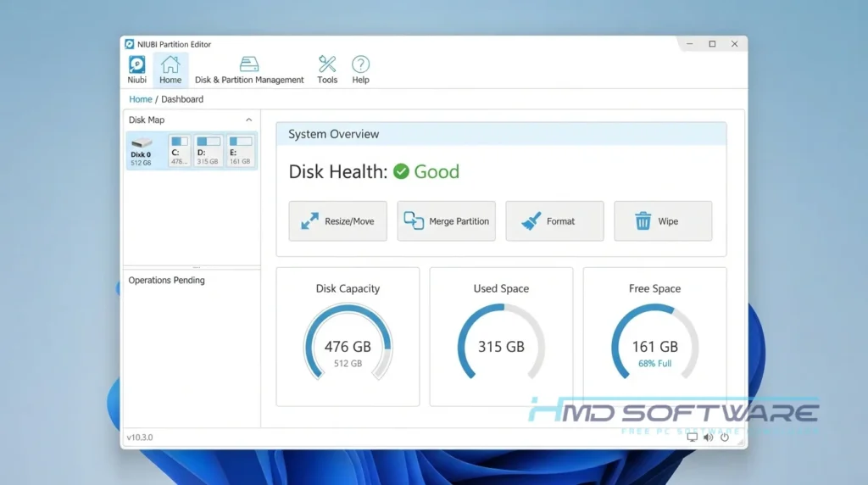Click the monitor icon in status bar
The width and height of the screenshot is (868, 485).
tap(692, 438)
